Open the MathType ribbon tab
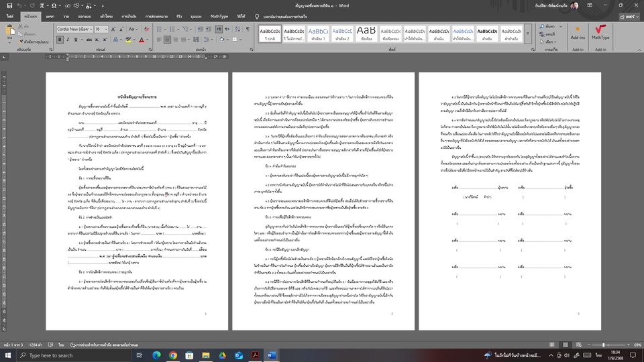The width and height of the screenshot is (644, 362). [219, 15]
